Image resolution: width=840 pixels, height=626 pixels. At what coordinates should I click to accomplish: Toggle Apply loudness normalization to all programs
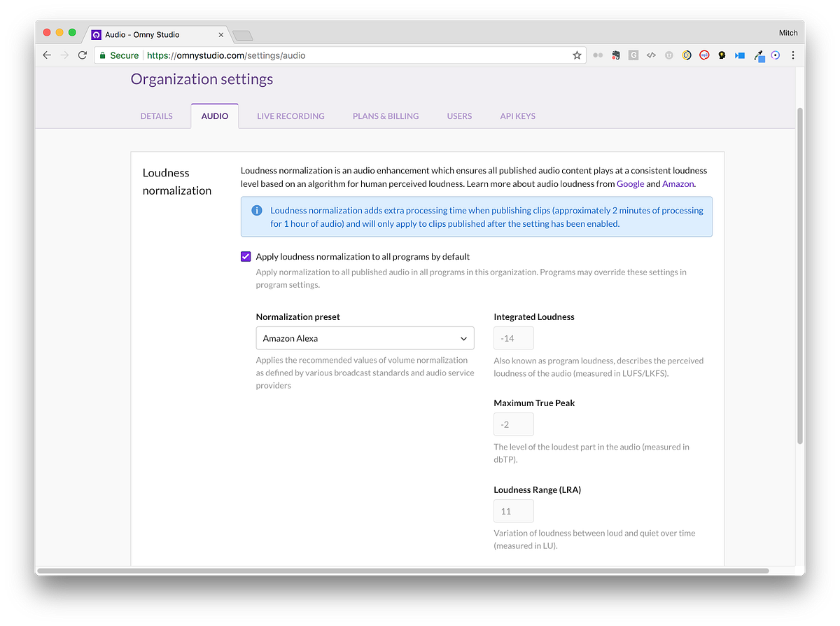point(246,256)
